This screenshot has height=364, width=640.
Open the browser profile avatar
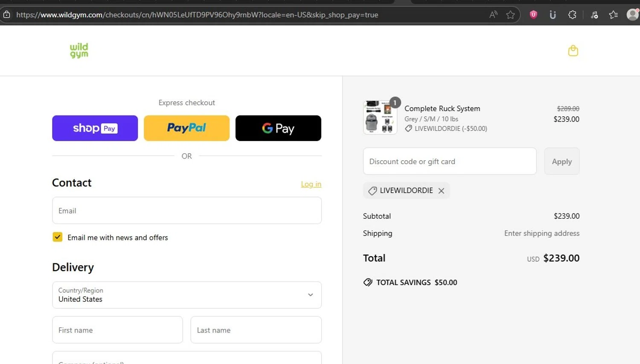(x=633, y=14)
